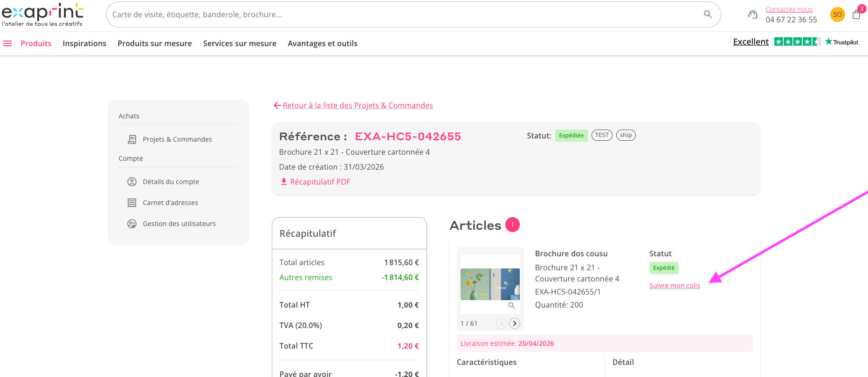Download the Récapitulatif PDF
Image resolution: width=868 pixels, height=377 pixels.
click(315, 182)
